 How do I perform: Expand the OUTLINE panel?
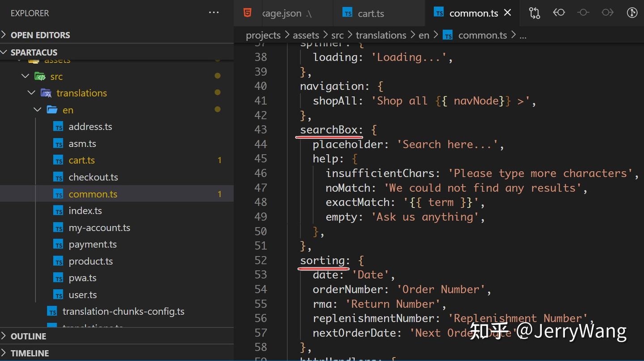(x=117, y=336)
